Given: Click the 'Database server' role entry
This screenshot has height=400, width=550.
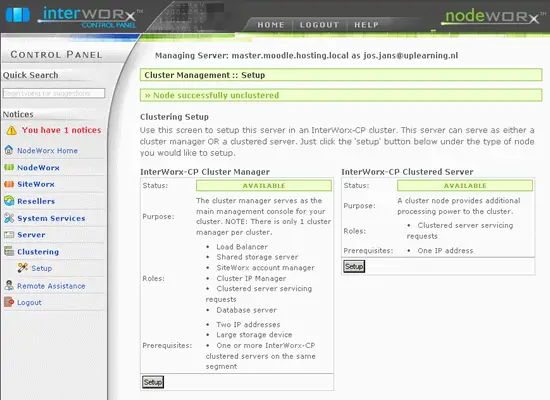Looking at the screenshot, I should pyautogui.click(x=247, y=310).
